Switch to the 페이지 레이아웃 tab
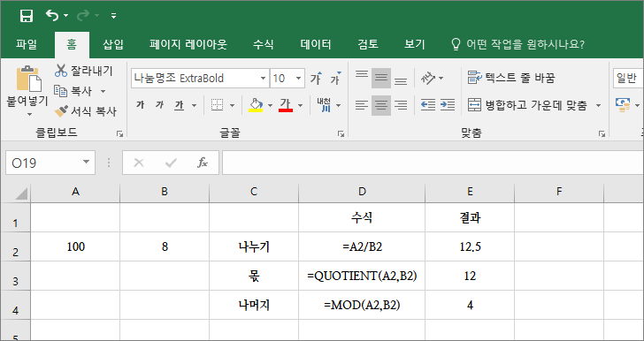 pyautogui.click(x=188, y=44)
